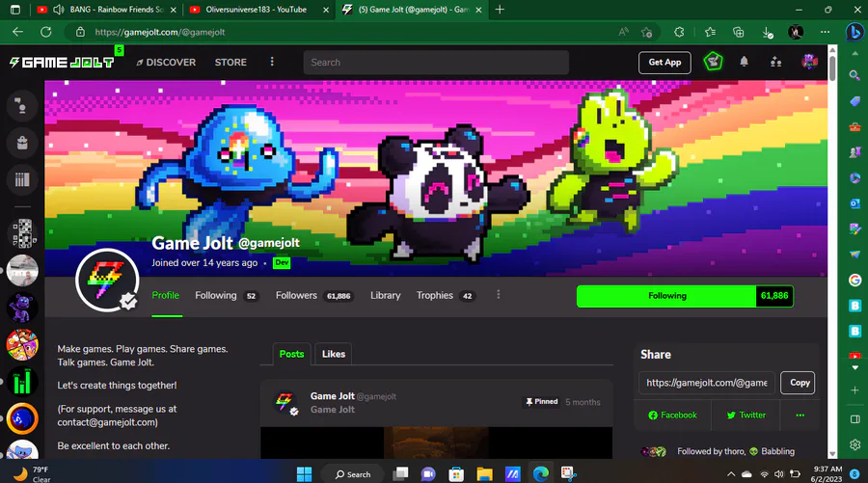Open the Windows Start menu

[x=305, y=474]
